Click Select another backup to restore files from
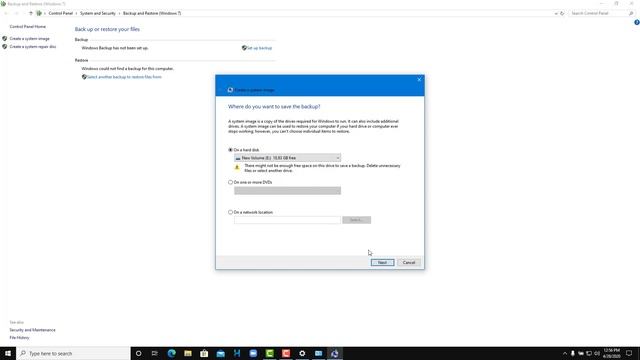The image size is (640, 360). click(x=124, y=77)
